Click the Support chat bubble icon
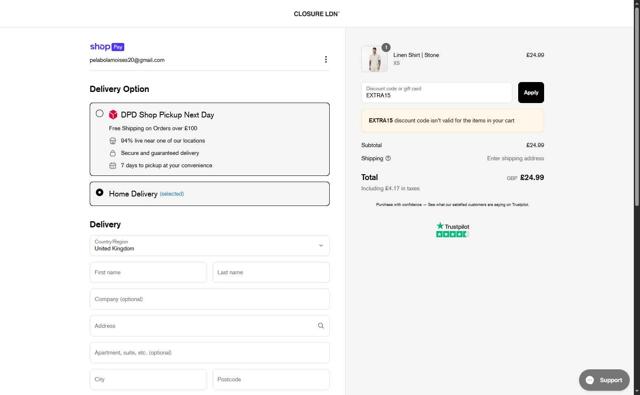Screen dimensions: 640x395 [x=590, y=380]
